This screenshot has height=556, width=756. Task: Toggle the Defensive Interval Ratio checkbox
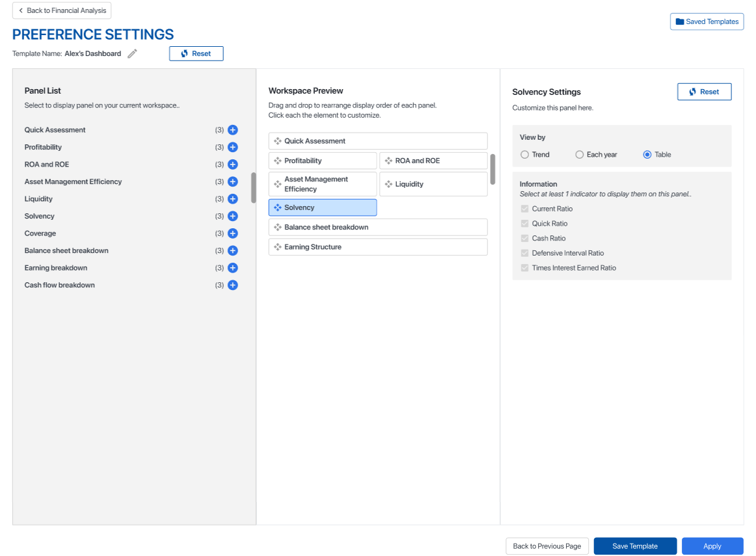pyautogui.click(x=524, y=253)
